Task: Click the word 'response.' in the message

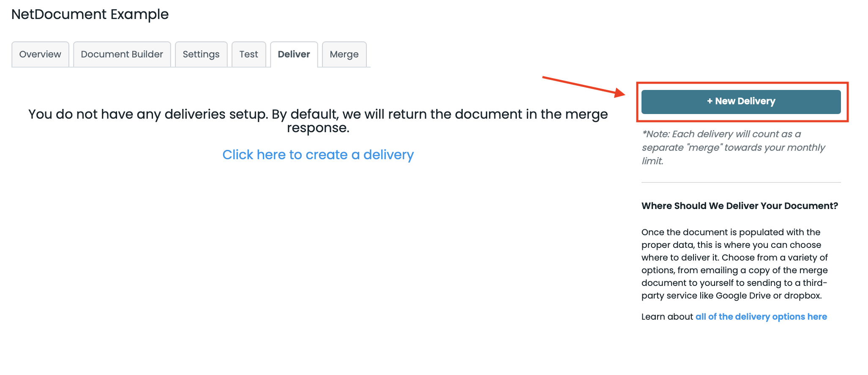Action: 318,128
